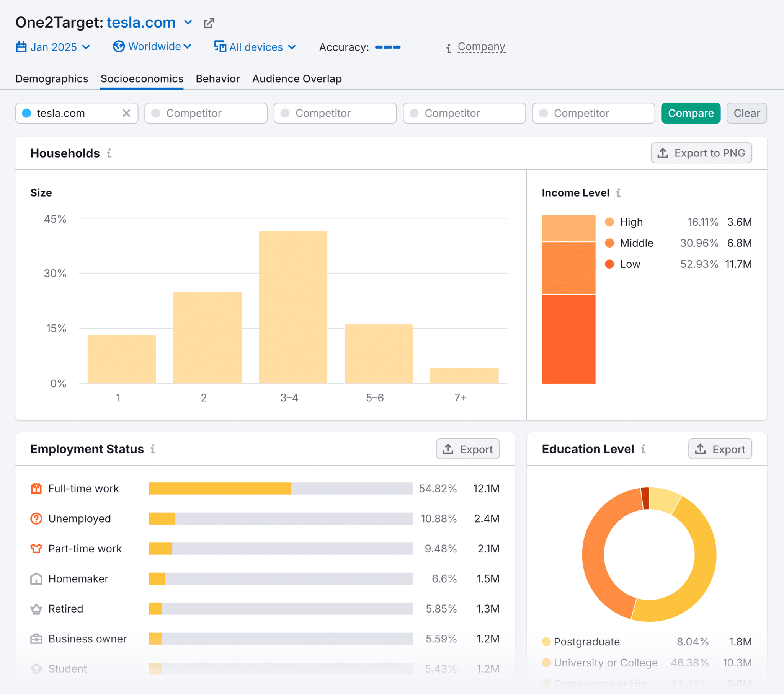The image size is (784, 694).
Task: Click the Education Level info icon
Action: click(x=643, y=449)
